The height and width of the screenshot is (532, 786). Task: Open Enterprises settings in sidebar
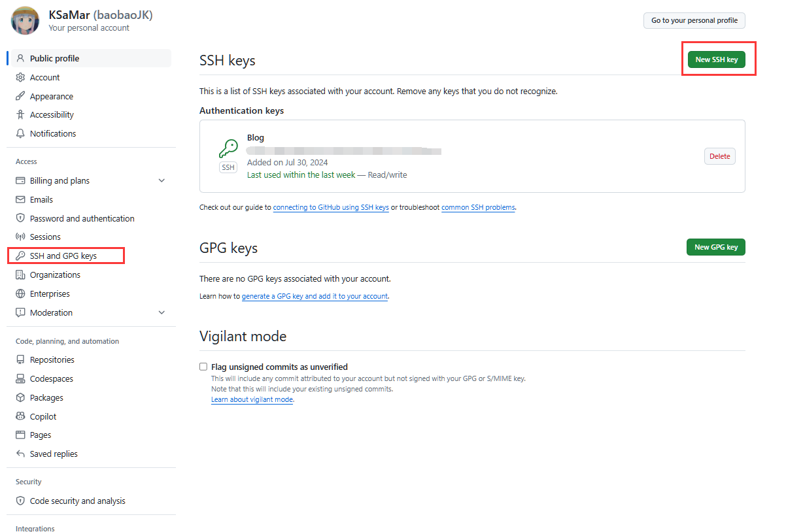pos(91,293)
